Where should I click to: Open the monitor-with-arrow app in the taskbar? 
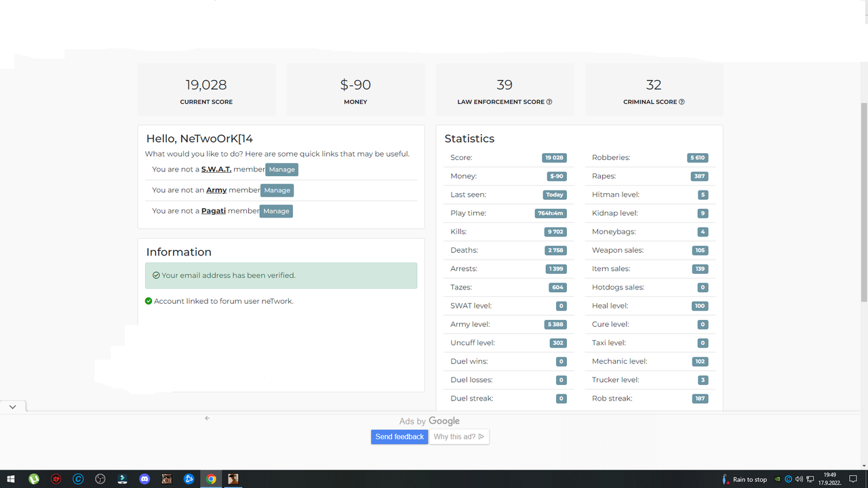(x=122, y=479)
